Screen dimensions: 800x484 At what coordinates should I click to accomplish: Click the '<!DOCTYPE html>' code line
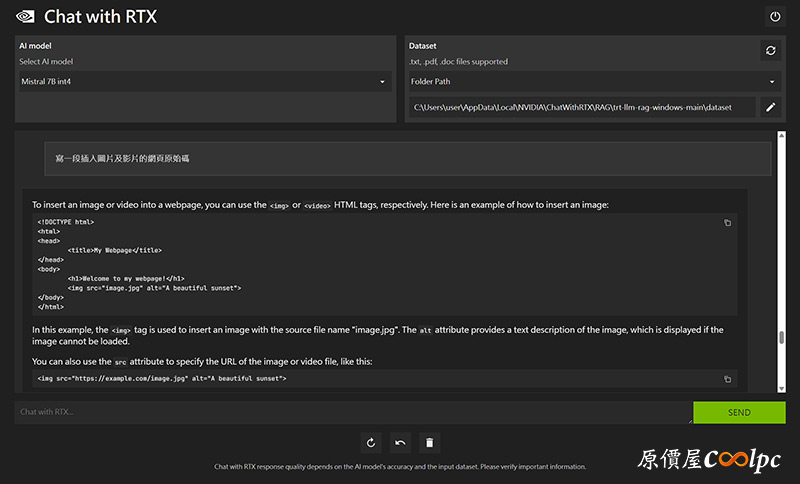point(66,222)
